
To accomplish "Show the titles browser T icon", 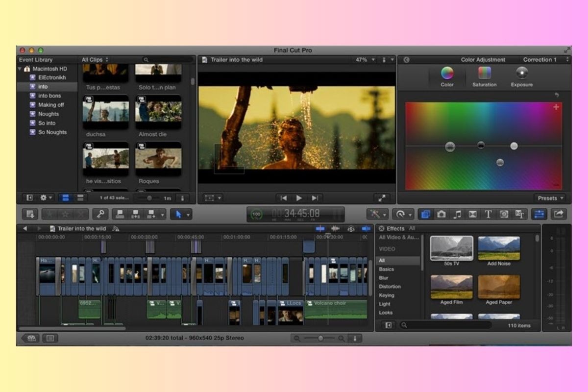I will tap(488, 214).
